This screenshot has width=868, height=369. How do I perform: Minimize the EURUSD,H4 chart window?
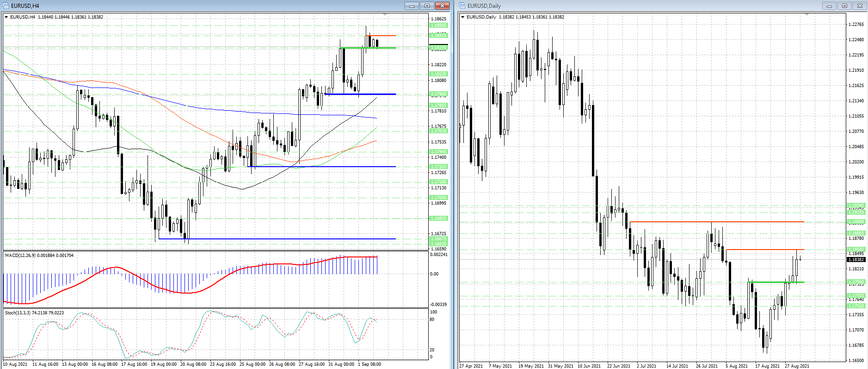click(x=411, y=6)
